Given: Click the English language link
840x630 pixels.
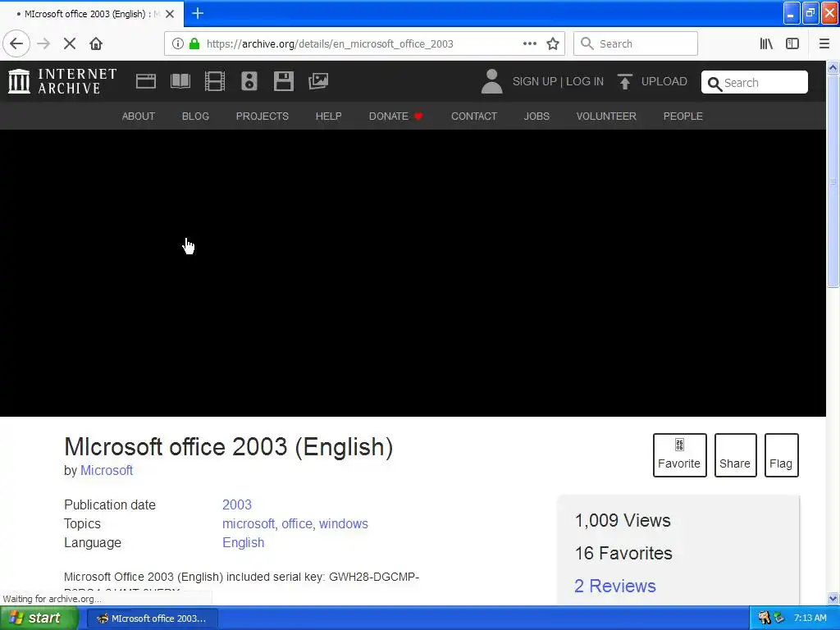Looking at the screenshot, I should coord(243,543).
